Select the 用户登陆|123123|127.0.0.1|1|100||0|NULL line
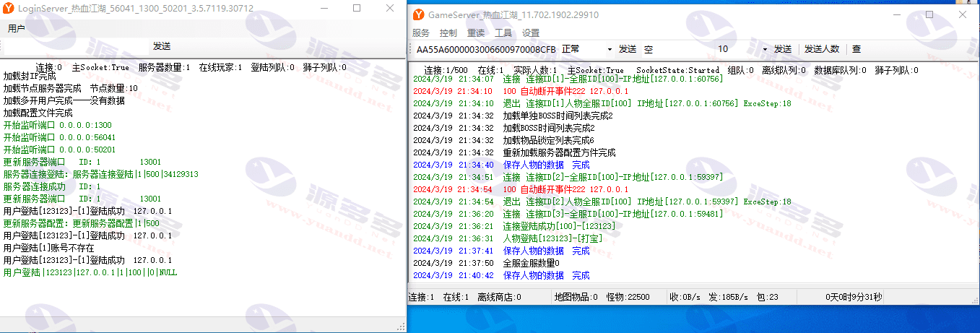Screen dimensions: 980x333 [x=90, y=272]
